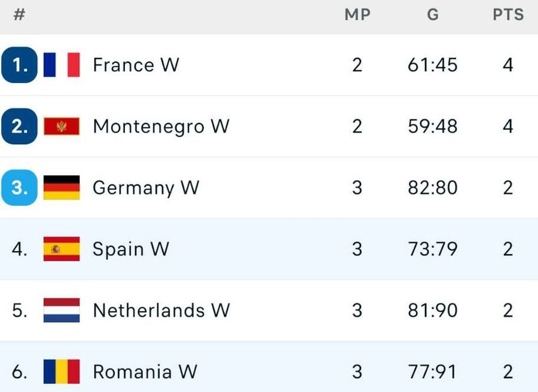Sort by G goals column header

coord(433,15)
